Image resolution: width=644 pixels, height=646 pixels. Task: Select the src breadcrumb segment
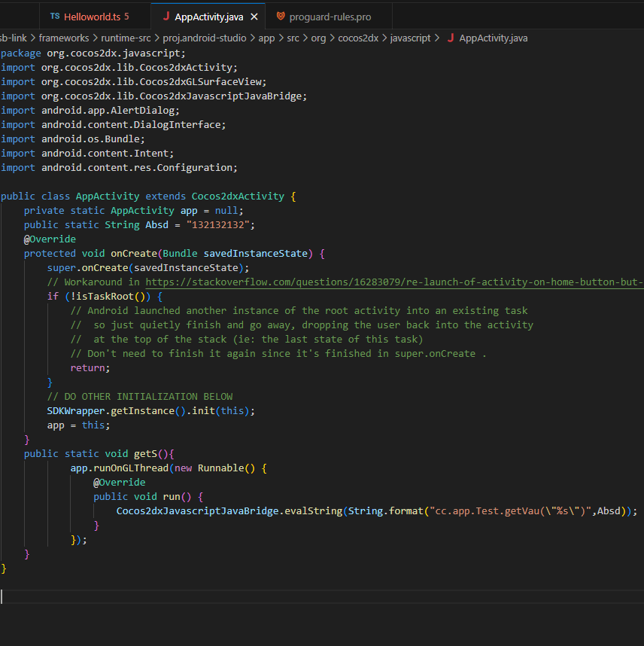[293, 38]
